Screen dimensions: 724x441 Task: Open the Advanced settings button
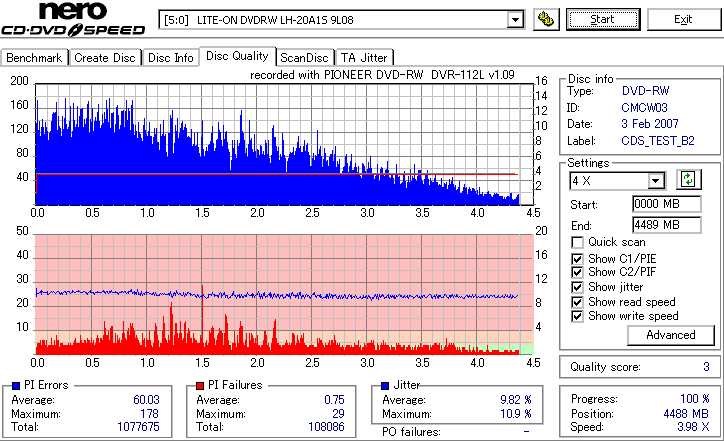pos(670,335)
